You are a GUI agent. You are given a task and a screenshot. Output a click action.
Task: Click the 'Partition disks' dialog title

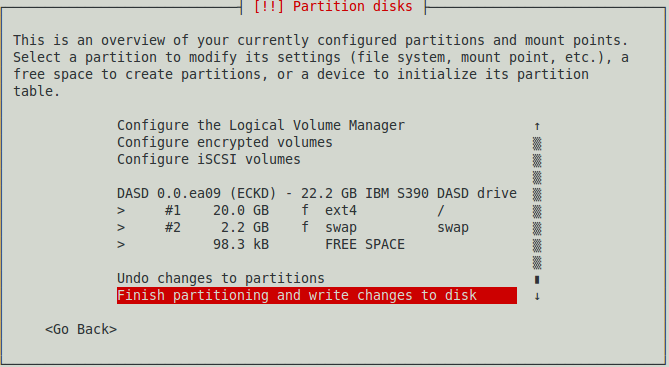[x=333, y=6]
